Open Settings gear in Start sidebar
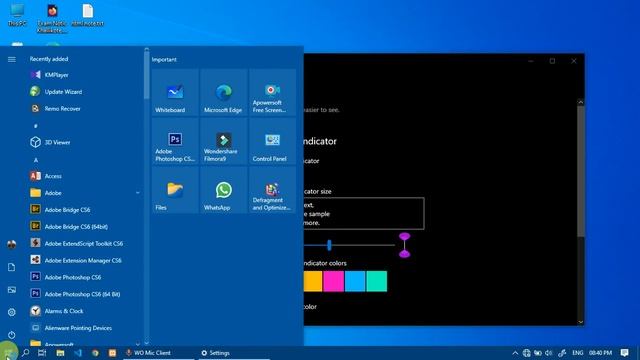 point(11,312)
